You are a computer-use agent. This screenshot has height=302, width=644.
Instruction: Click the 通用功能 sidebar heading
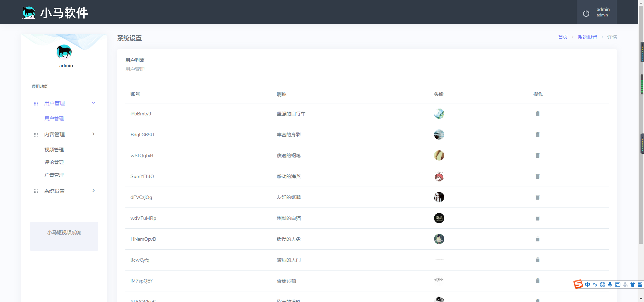[x=40, y=87]
